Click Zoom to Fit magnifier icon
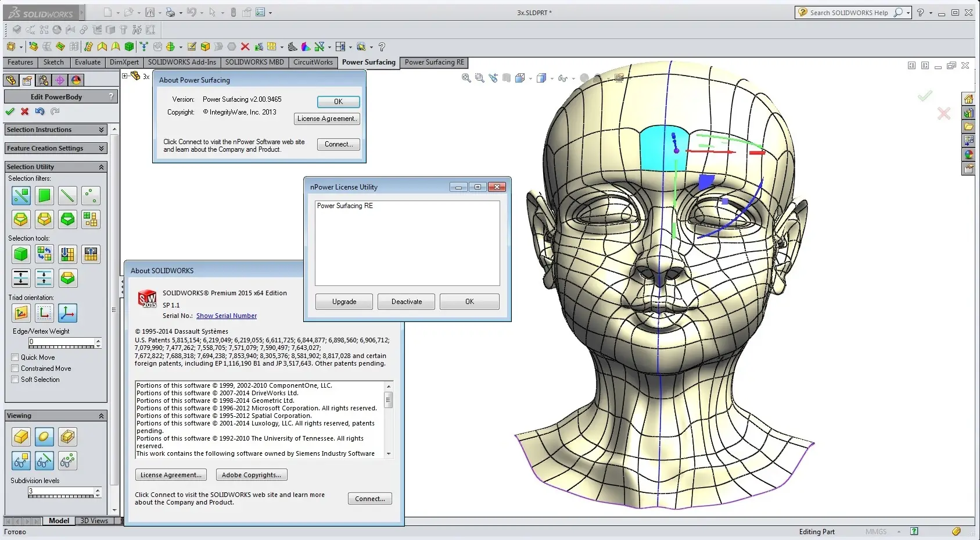This screenshot has width=980, height=540. (x=466, y=78)
